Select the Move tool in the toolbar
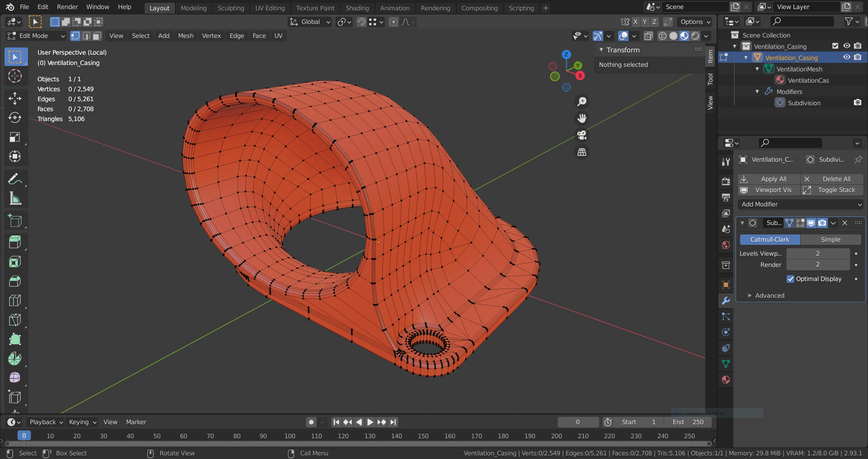The width and height of the screenshot is (868, 459). coord(15,98)
